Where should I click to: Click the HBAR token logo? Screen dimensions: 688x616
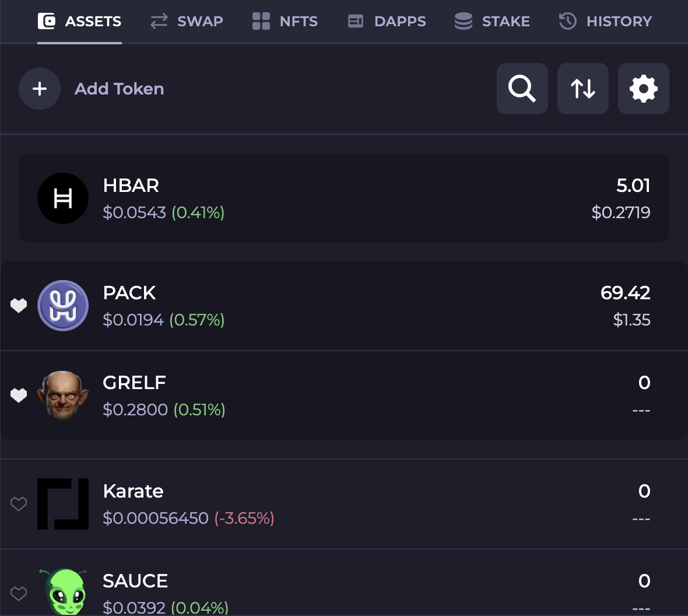(63, 198)
